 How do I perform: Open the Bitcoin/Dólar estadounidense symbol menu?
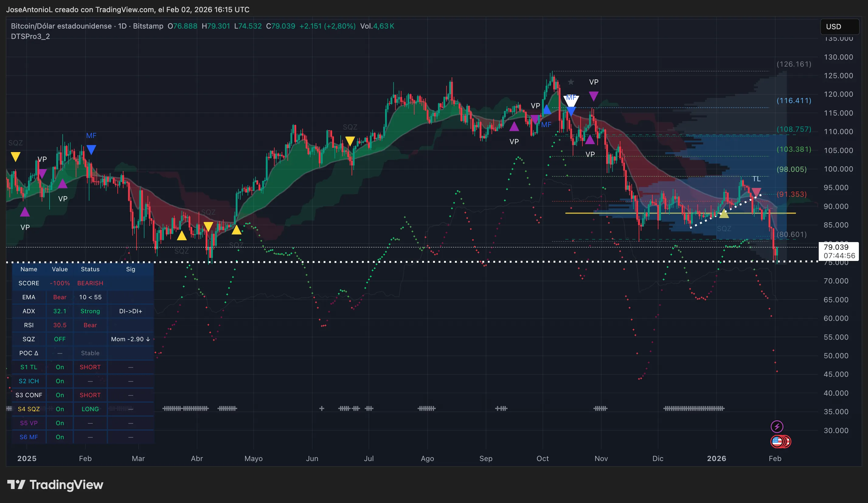pos(60,26)
